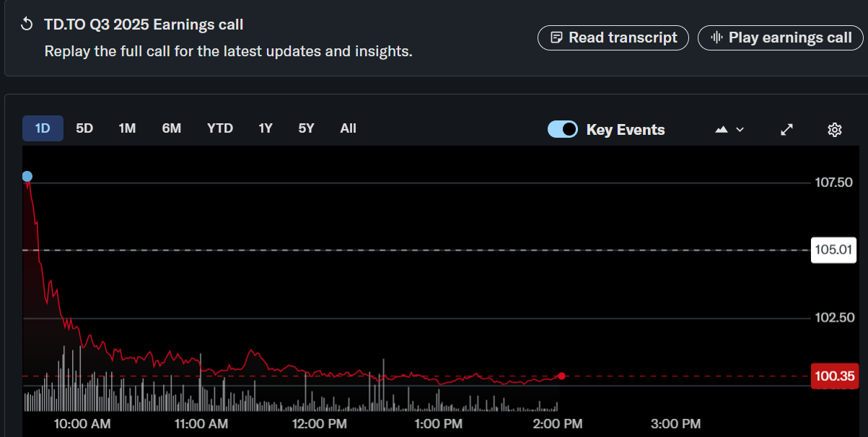
Task: Click the 102.50 axis value
Action: click(x=833, y=318)
